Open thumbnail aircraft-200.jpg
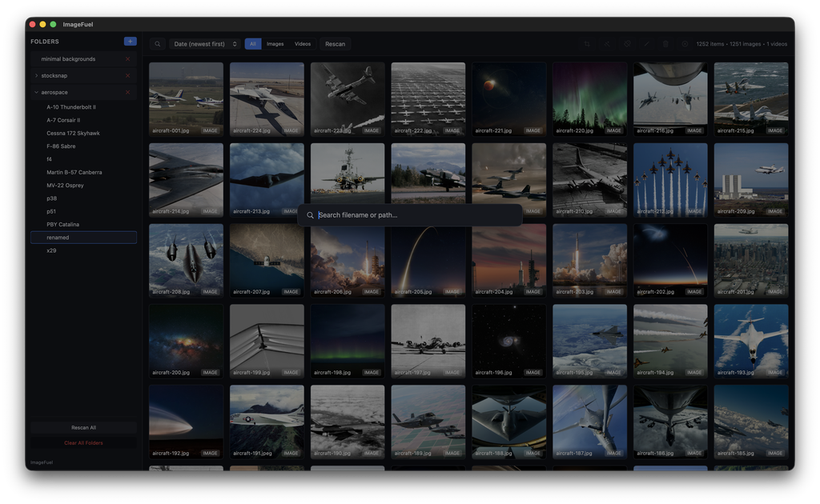This screenshot has width=820, height=504. point(186,342)
